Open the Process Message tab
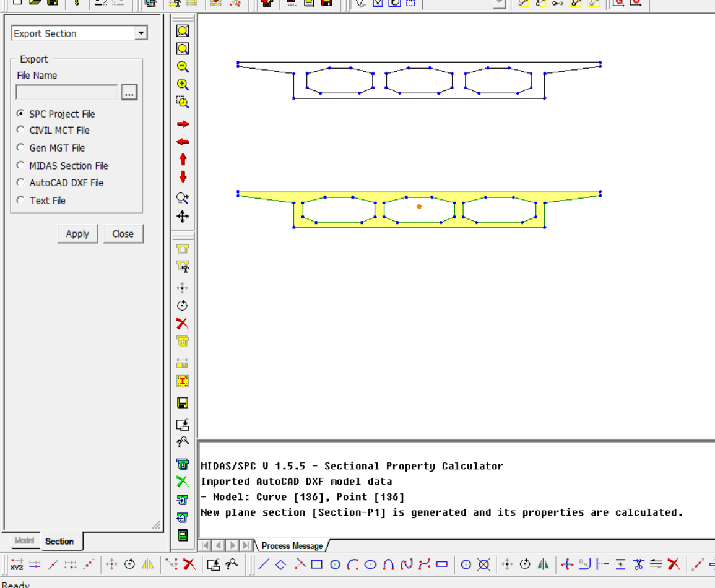Viewport: 715px width, 588px height. (292, 546)
